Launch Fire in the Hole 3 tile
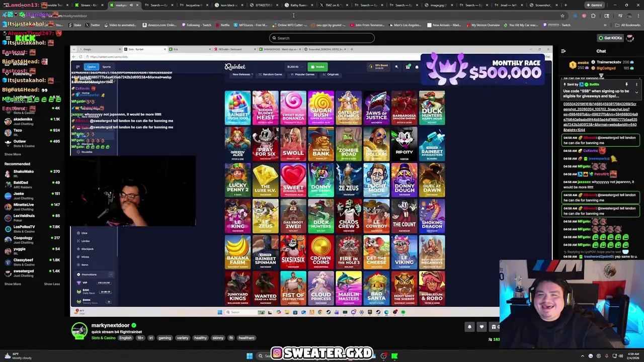Screen dimensions: 644x362 coord(349,252)
